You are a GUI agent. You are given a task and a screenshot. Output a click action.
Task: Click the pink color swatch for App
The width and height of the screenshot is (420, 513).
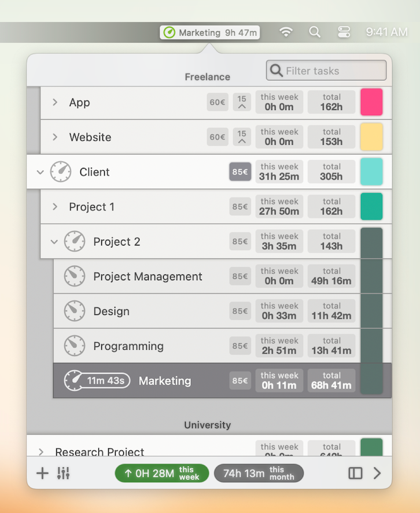pos(371,102)
